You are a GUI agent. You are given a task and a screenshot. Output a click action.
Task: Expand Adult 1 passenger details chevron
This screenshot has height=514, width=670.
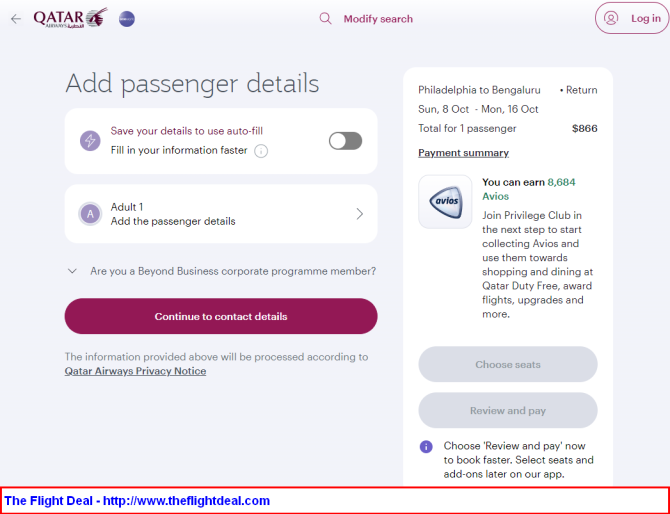coord(359,214)
